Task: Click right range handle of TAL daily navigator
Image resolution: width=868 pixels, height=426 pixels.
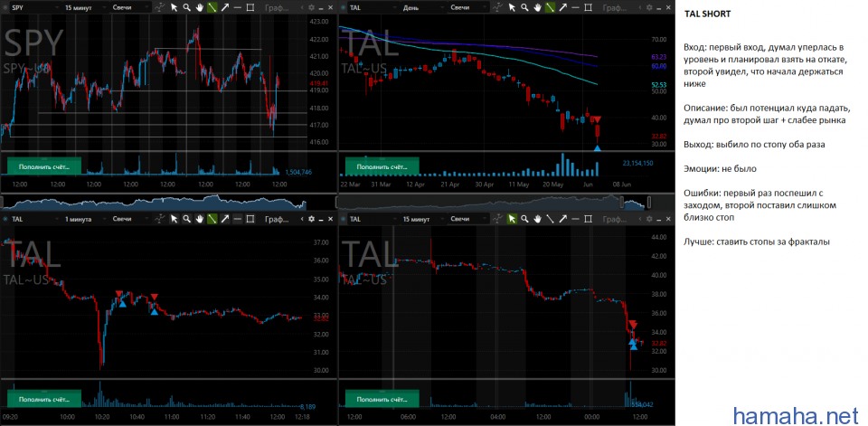Action: click(x=649, y=201)
